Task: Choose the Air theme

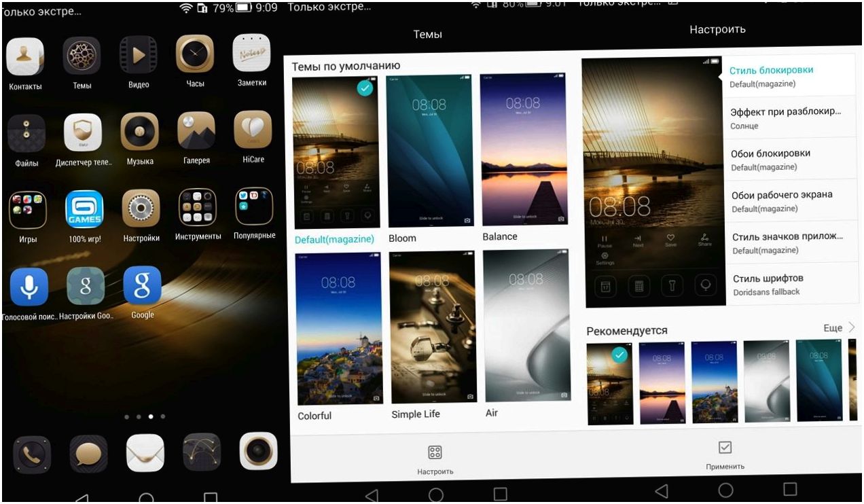Action: 526,325
